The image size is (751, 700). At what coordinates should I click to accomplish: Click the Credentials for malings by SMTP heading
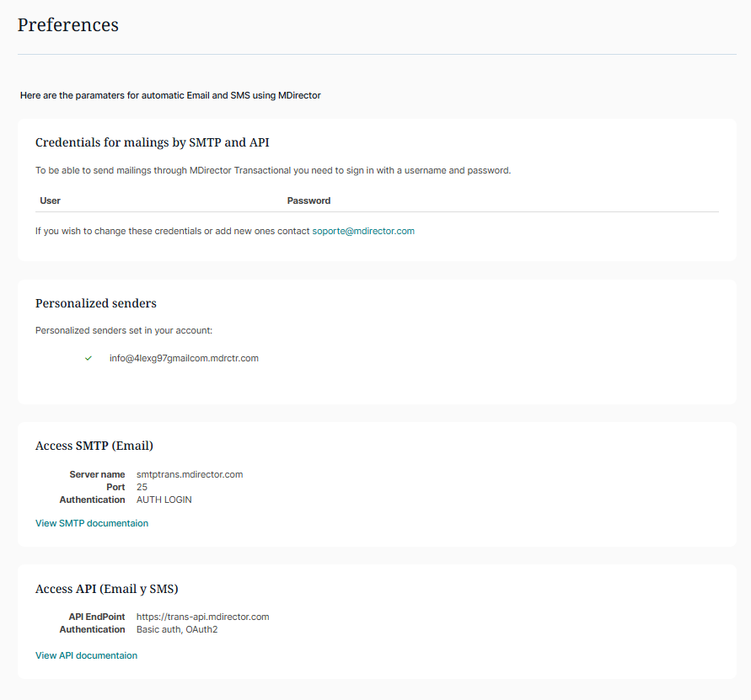click(152, 143)
